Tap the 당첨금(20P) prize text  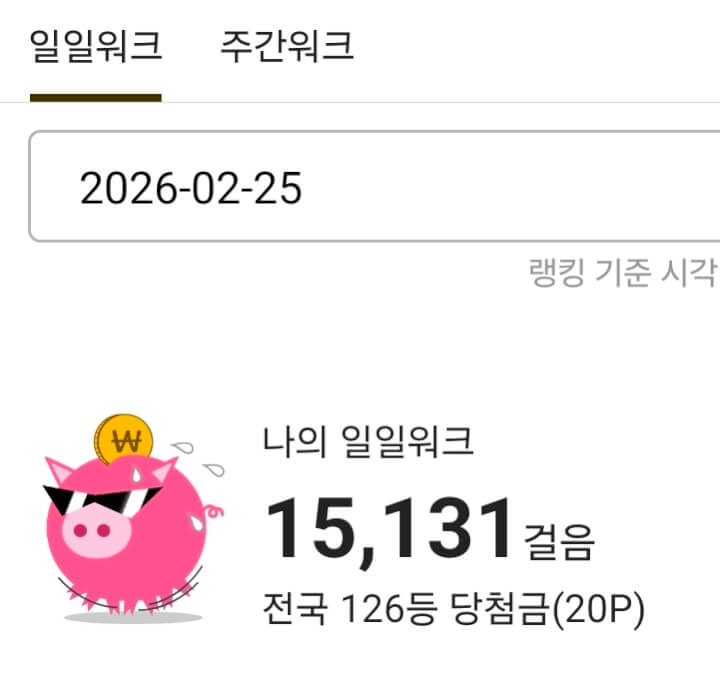(548, 609)
